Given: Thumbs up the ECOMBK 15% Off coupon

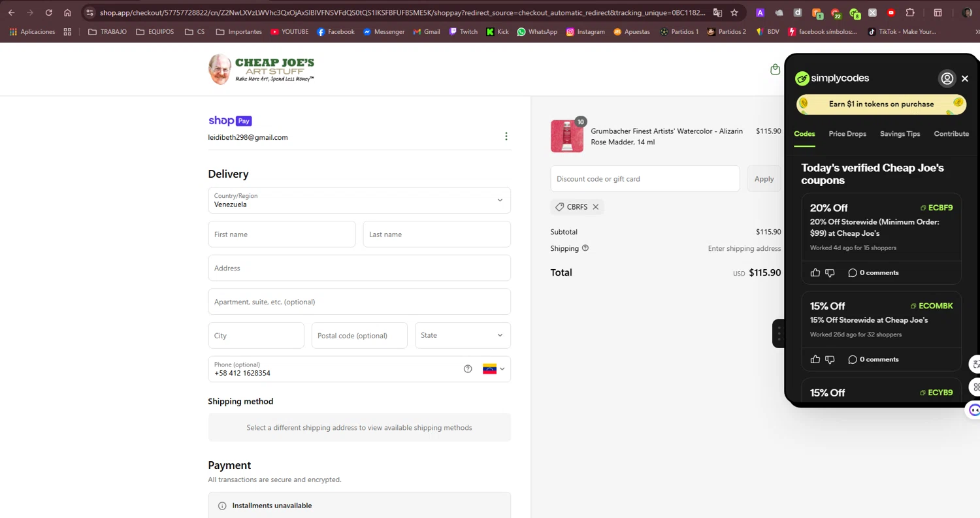Looking at the screenshot, I should (815, 359).
